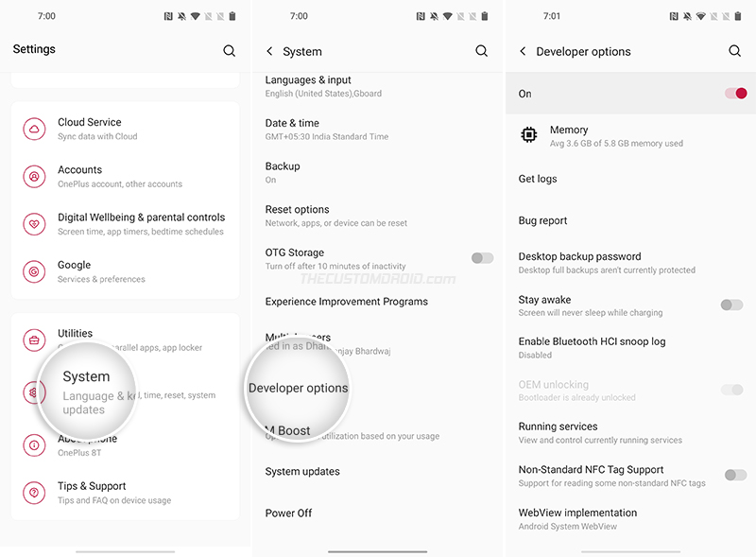The height and width of the screenshot is (557, 756).
Task: Tap search icon in Developer options header
Action: (734, 51)
